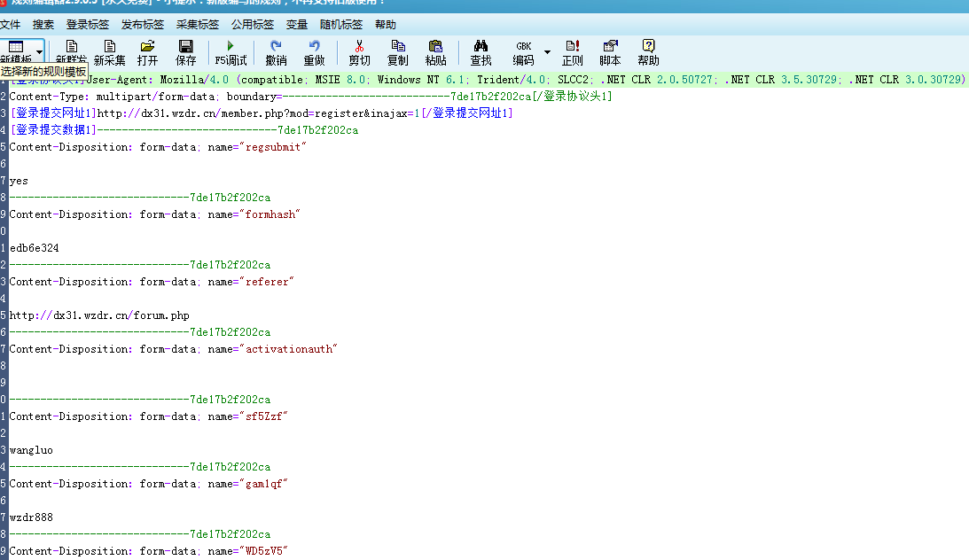Undo with the 撤销 icon
The image size is (969, 560).
tap(276, 52)
